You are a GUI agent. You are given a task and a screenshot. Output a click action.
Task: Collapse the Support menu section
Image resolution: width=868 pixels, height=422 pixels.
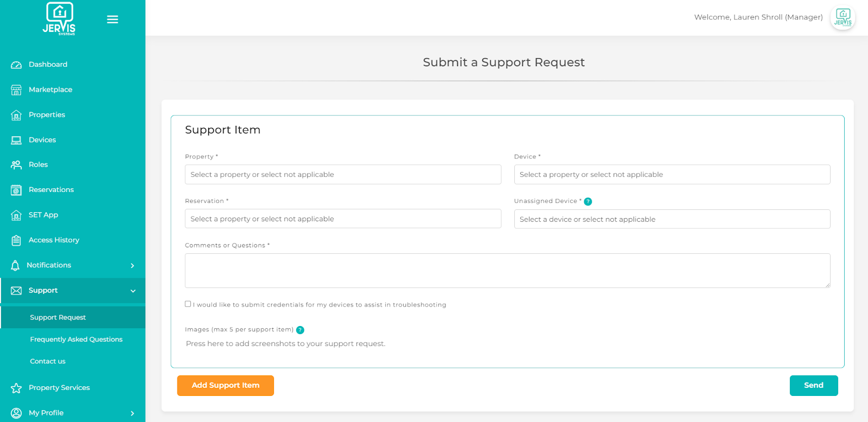[x=133, y=291]
